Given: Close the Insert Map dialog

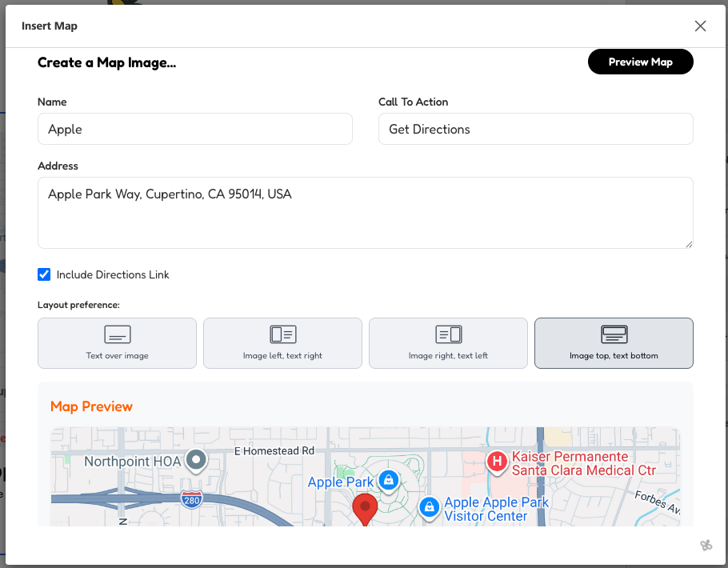Looking at the screenshot, I should (700, 26).
